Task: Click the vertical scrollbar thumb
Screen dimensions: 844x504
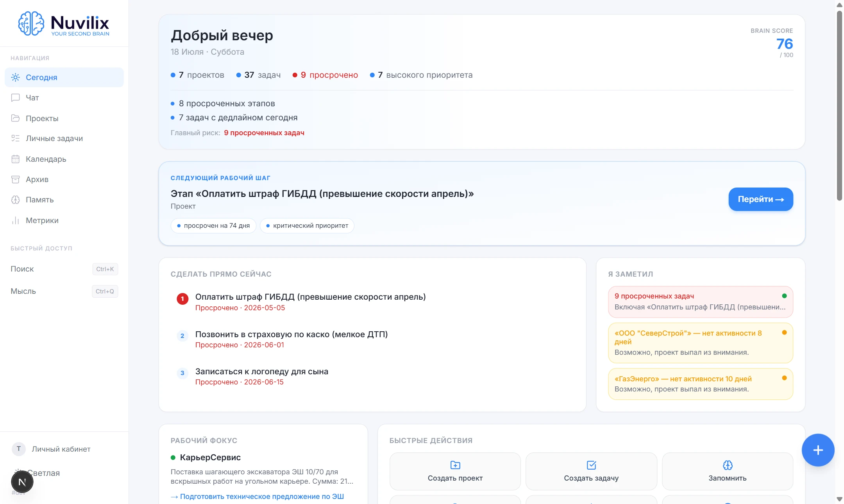Action: point(839,105)
